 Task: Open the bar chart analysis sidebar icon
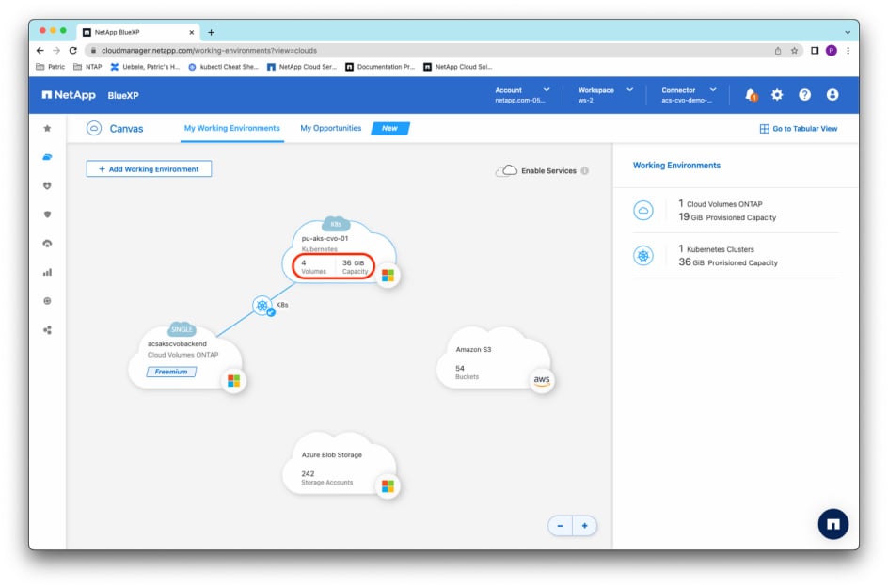click(48, 273)
